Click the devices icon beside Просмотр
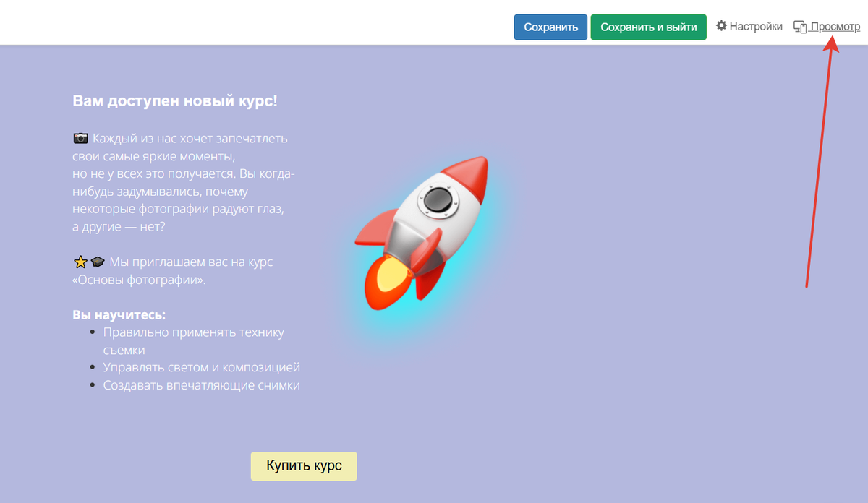Image resolution: width=868 pixels, height=503 pixels. pos(799,25)
